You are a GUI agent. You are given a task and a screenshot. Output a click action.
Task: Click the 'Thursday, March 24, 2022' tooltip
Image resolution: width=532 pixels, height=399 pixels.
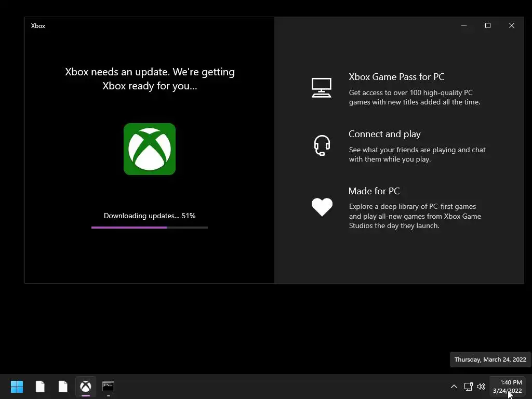point(490,360)
